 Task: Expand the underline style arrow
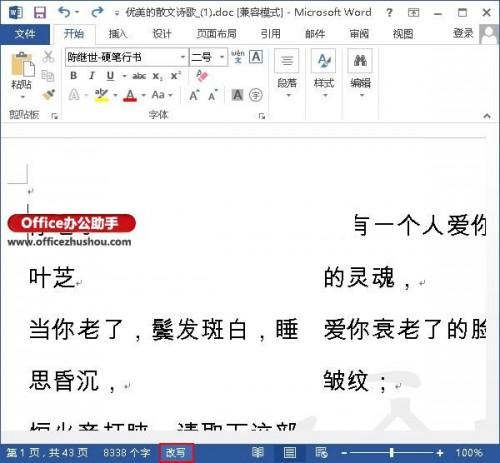coord(124,76)
